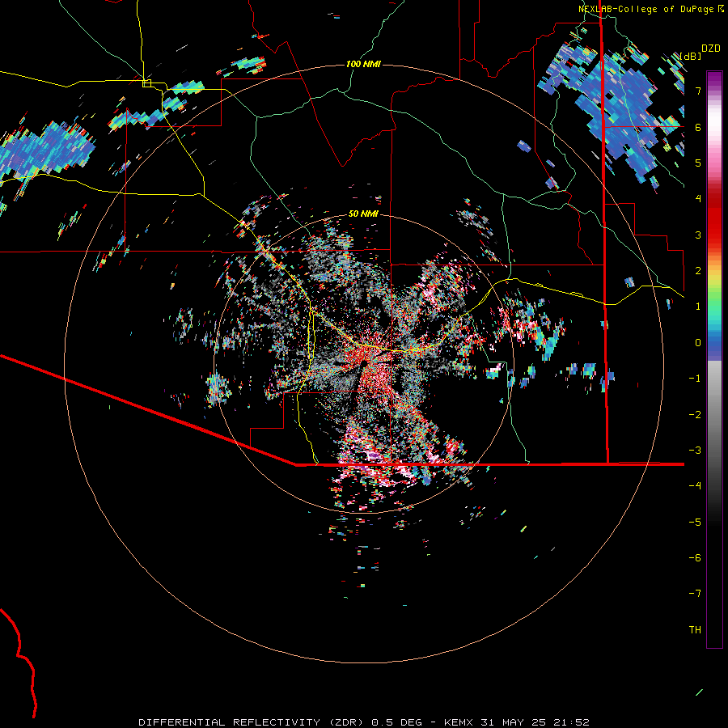Click the 50 NMI range ring label

coord(363,214)
